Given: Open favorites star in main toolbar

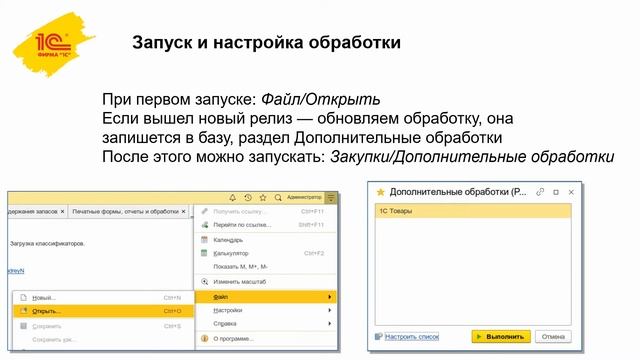Looking at the screenshot, I should [x=263, y=198].
